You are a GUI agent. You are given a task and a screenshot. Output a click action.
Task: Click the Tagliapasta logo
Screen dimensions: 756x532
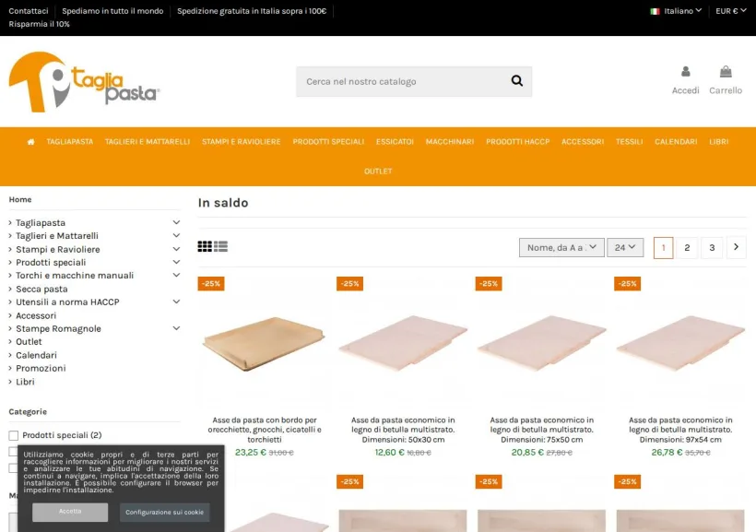click(x=85, y=82)
